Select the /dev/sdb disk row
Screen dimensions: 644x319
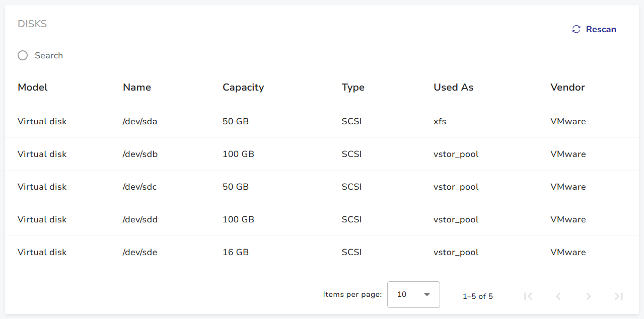pyautogui.click(x=140, y=154)
